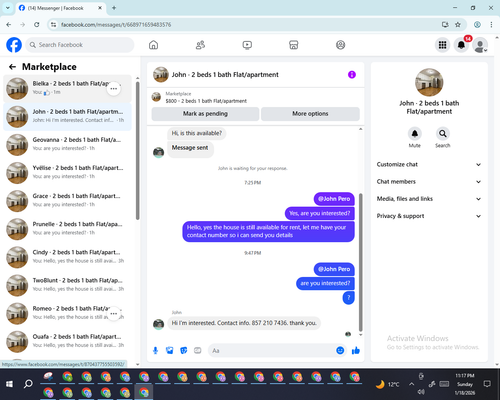
Task: Open Geovanna 2 beds conversation
Action: tap(67, 145)
